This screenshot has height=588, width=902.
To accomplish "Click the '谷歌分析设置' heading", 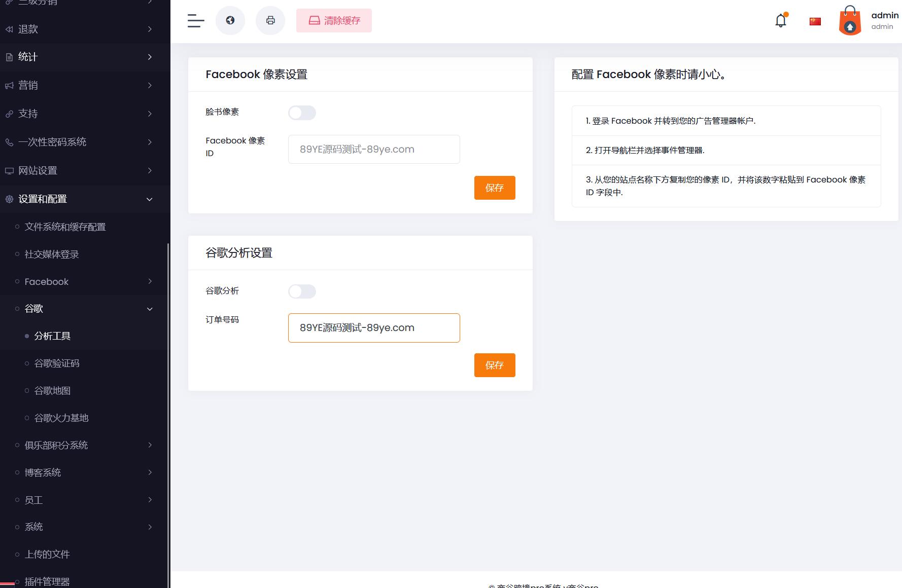I will (x=239, y=253).
